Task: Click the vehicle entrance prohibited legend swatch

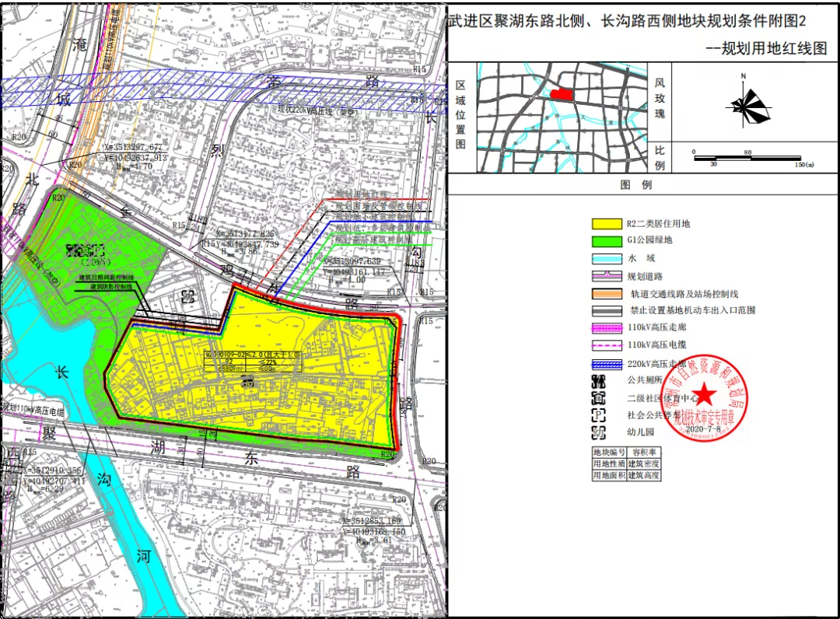Action: point(607,310)
